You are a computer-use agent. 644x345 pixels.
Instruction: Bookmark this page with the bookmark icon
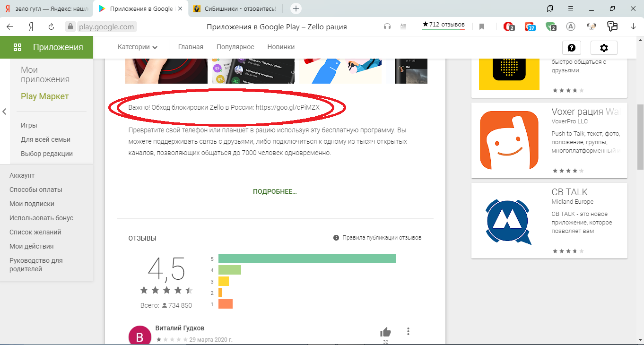tap(482, 27)
